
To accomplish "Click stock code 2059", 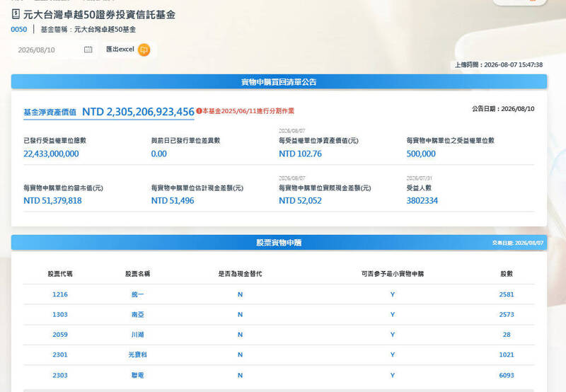I will tap(60, 335).
